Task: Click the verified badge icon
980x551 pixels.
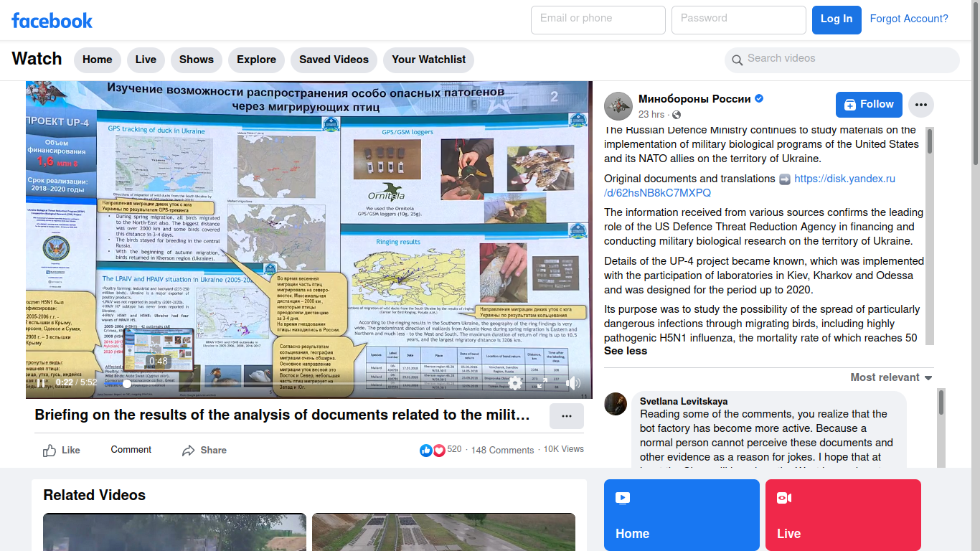Action: (759, 99)
